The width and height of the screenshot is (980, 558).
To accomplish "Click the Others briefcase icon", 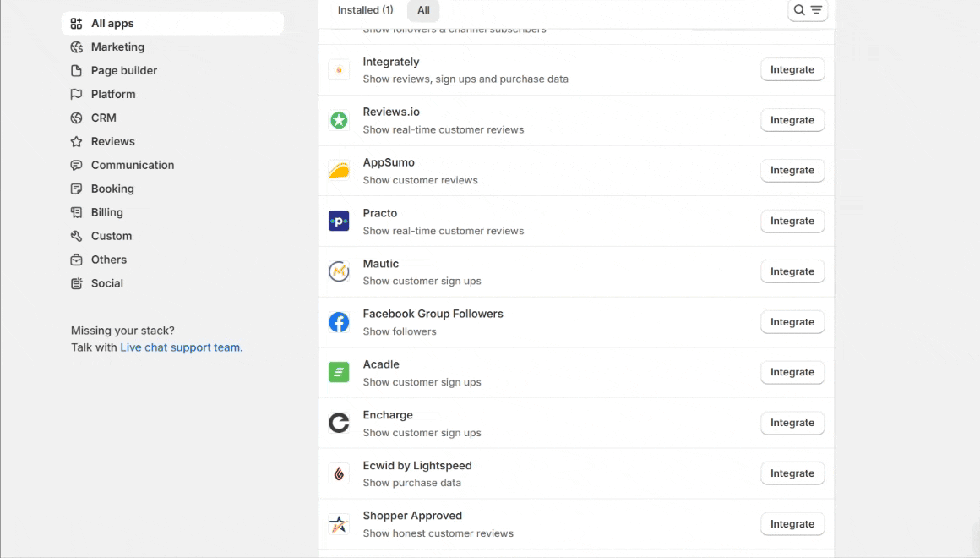I will (76, 260).
